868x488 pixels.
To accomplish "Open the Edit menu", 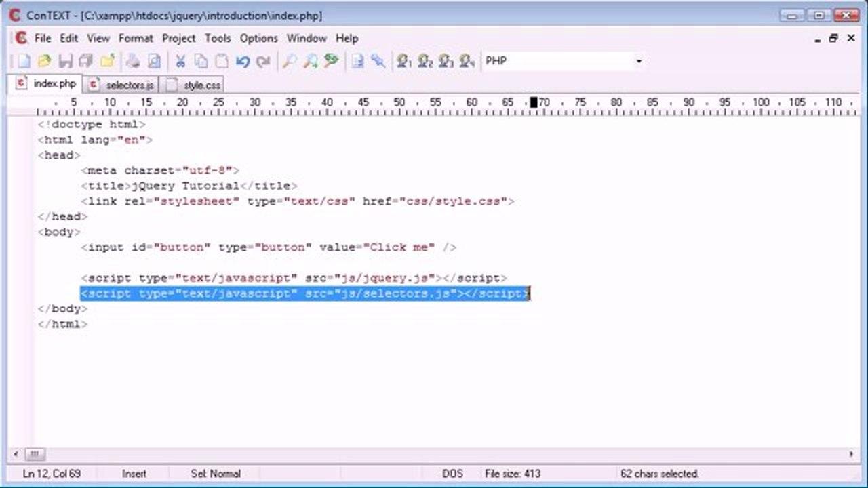I will [69, 38].
